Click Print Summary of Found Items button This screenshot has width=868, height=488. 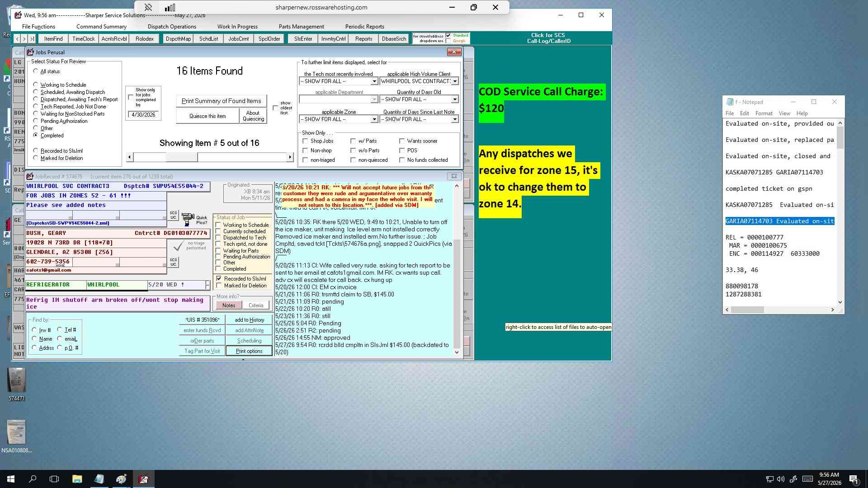(221, 101)
